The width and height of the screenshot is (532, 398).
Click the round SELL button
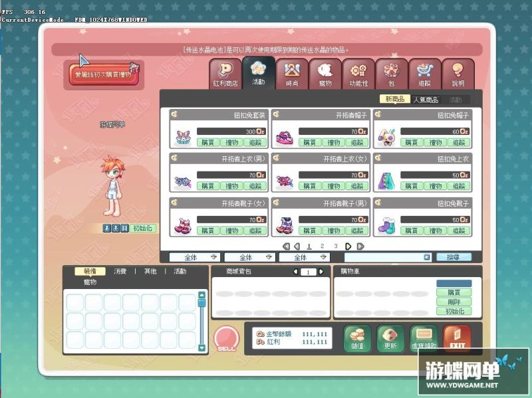click(x=226, y=339)
